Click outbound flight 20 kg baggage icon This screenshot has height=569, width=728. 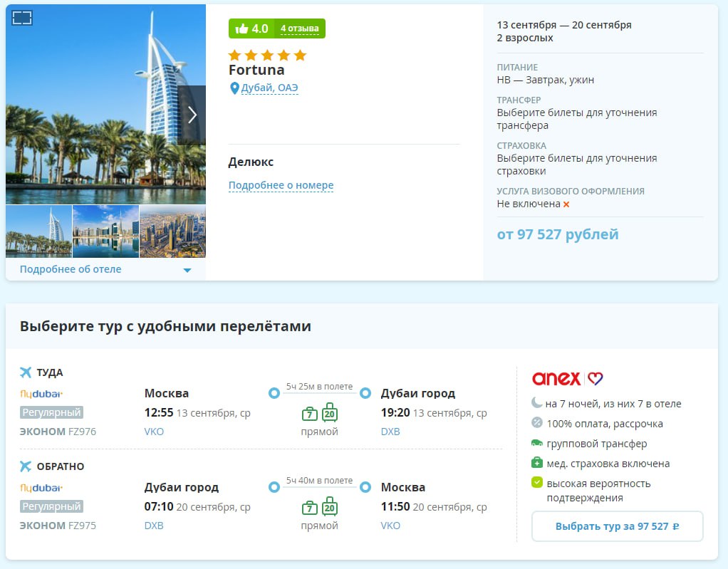point(329,413)
